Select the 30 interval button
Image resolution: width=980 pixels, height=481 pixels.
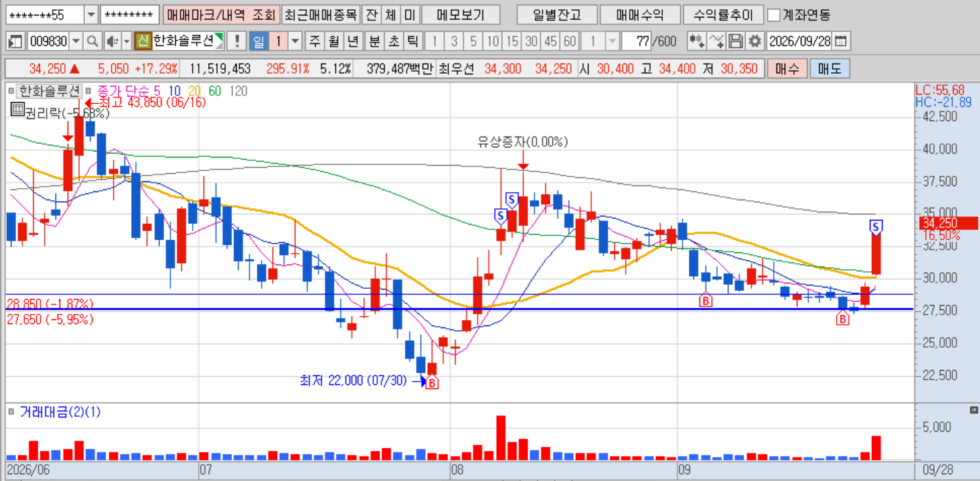[x=531, y=41]
